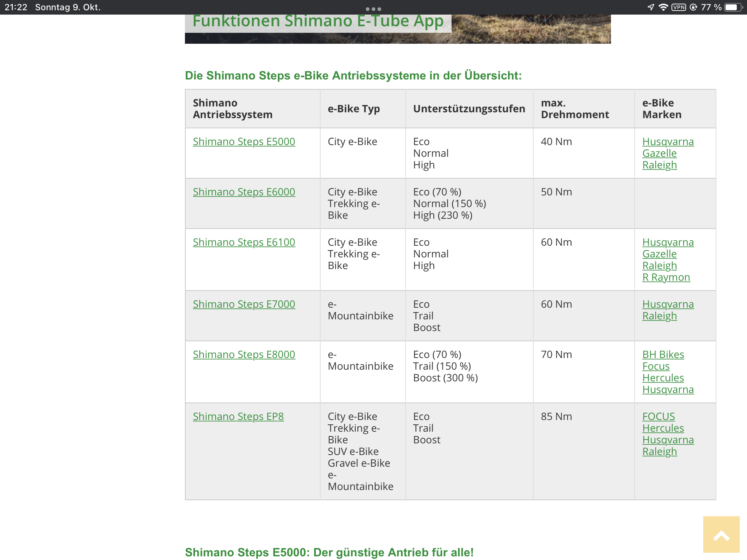This screenshot has width=747, height=560.
Task: Open the Shimano Steps E8000 link
Action: coord(244,354)
